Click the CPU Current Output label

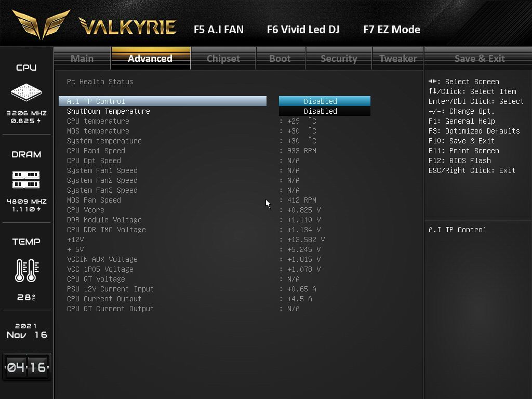coord(104,299)
